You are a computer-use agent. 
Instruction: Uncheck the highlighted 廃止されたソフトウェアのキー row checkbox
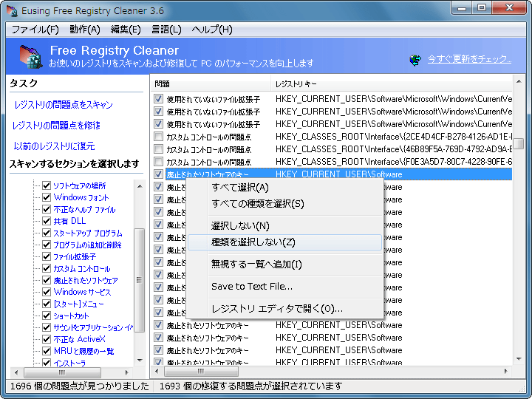pyautogui.click(x=158, y=174)
